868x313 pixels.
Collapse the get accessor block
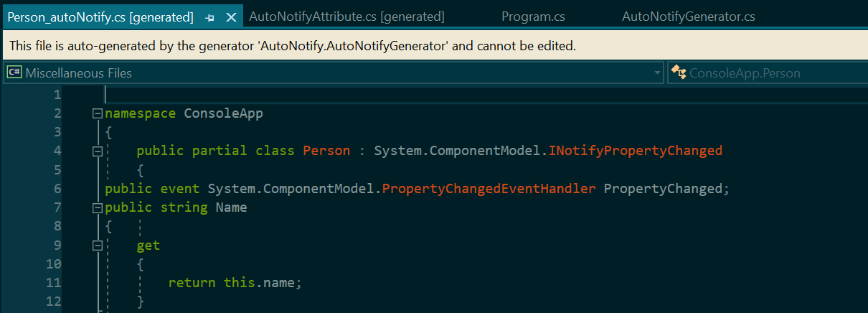[x=98, y=246]
